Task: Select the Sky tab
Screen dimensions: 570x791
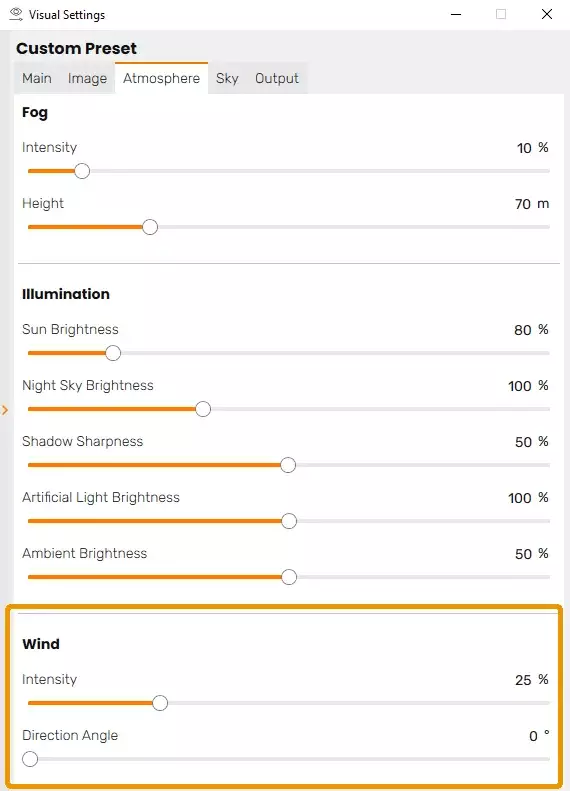Action: pyautogui.click(x=227, y=78)
